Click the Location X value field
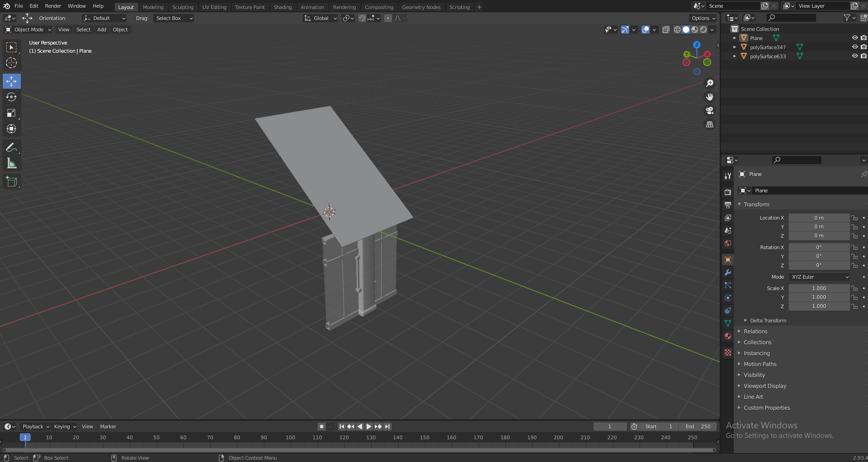The height and width of the screenshot is (462, 868). tap(818, 218)
